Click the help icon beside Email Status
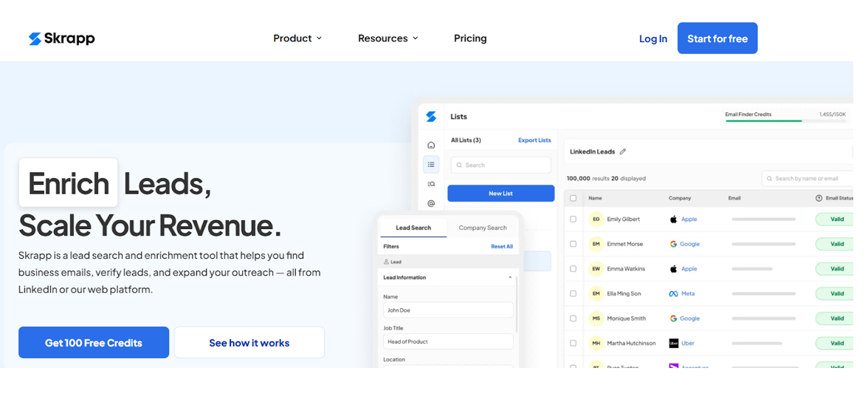This screenshot has height=402, width=868. coord(819,198)
